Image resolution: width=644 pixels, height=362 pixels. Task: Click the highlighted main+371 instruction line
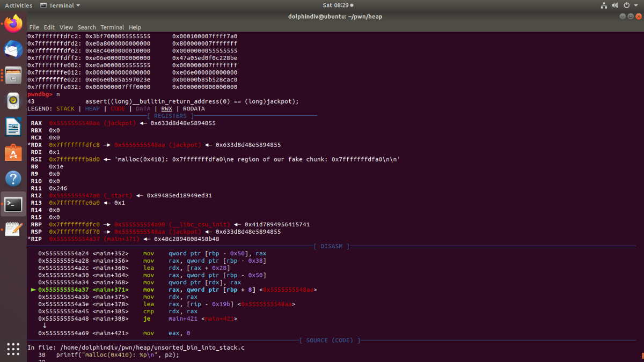click(x=175, y=290)
